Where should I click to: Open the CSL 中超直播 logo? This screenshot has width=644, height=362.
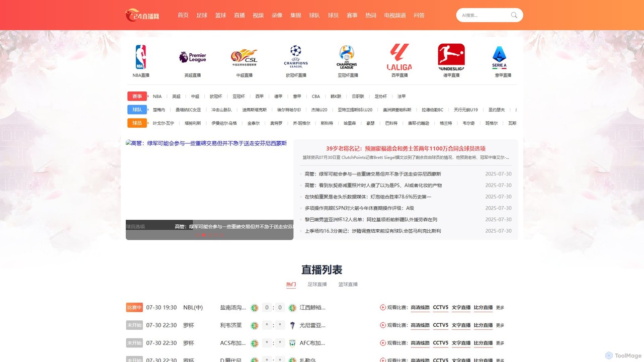(245, 57)
